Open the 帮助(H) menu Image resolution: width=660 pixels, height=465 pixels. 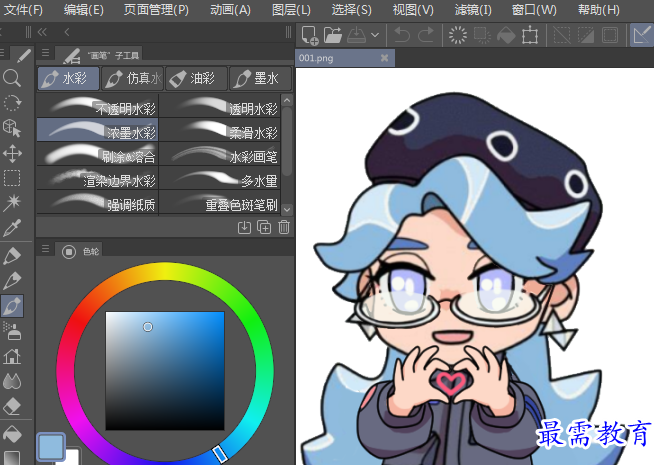(598, 10)
